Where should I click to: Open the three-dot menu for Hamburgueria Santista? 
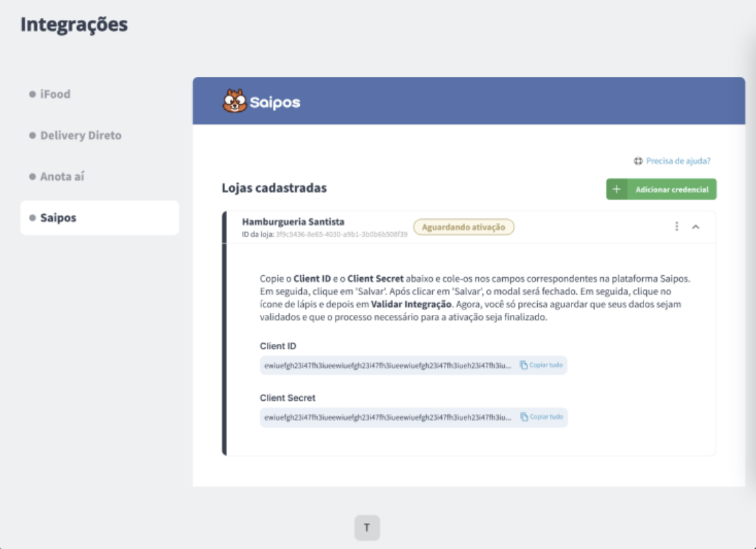[676, 226]
